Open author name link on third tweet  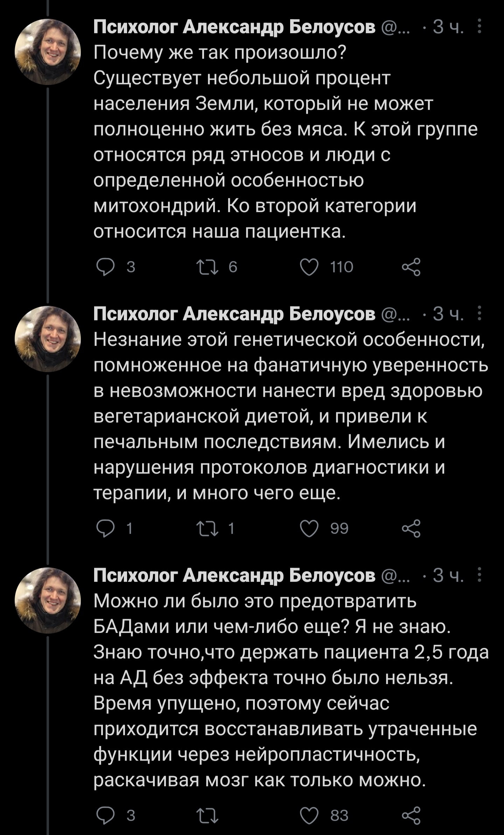tap(234, 575)
